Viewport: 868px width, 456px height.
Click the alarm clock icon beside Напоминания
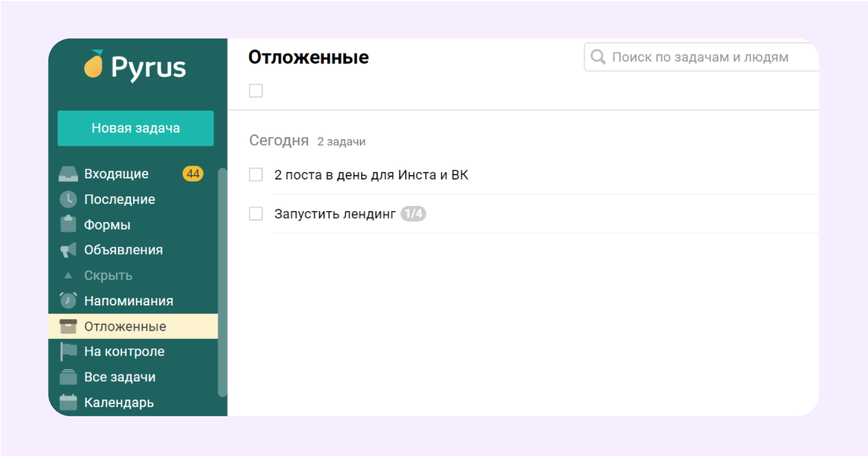[x=68, y=300]
